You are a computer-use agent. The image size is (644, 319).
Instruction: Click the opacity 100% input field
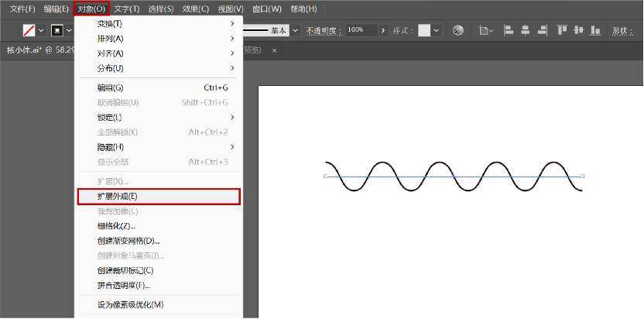pyautogui.click(x=361, y=30)
